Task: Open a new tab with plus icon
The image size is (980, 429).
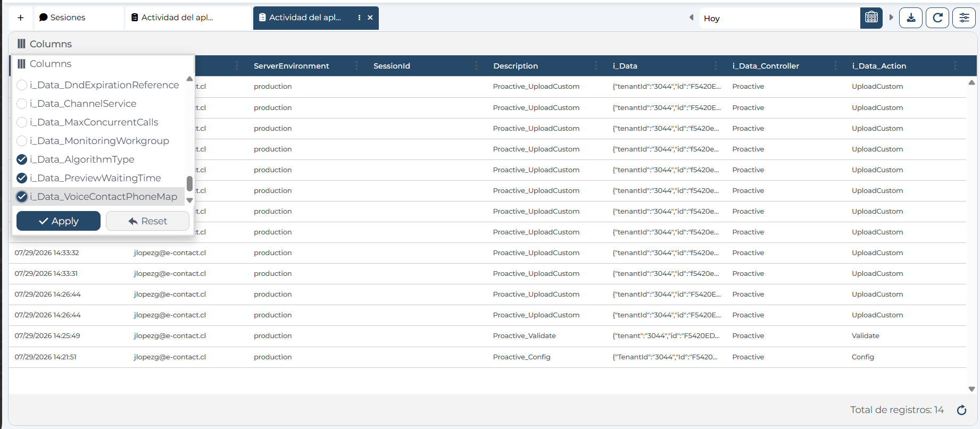Action: tap(20, 18)
